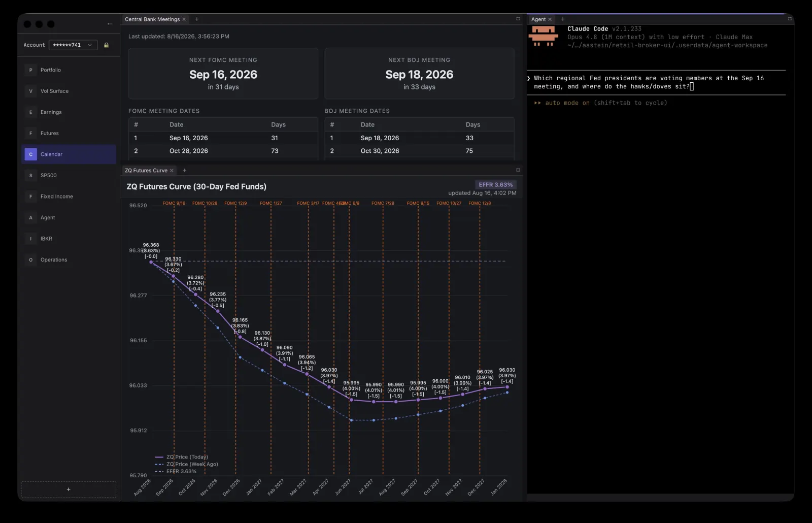Toggle the ZQ Price (Today) legend entry
The width and height of the screenshot is (812, 523).
[x=182, y=457]
